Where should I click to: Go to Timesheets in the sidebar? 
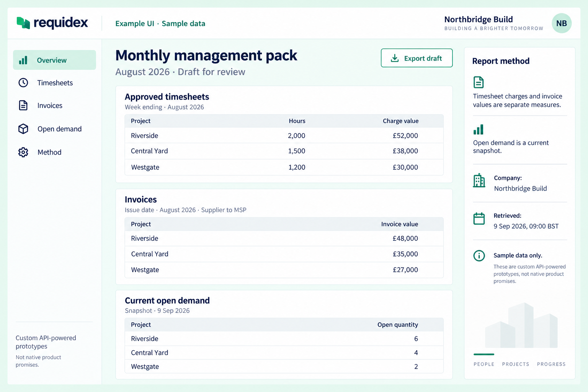pyautogui.click(x=54, y=83)
